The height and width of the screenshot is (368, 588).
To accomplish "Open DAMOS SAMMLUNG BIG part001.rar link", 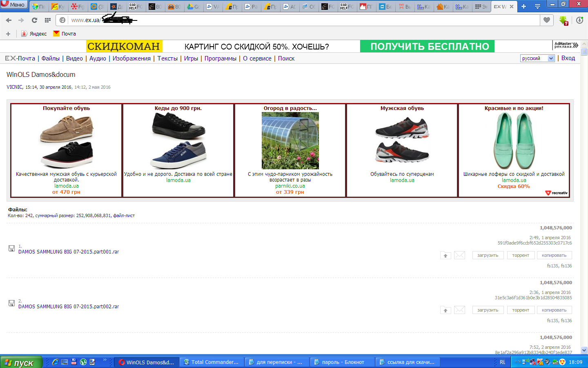I will pyautogui.click(x=69, y=252).
